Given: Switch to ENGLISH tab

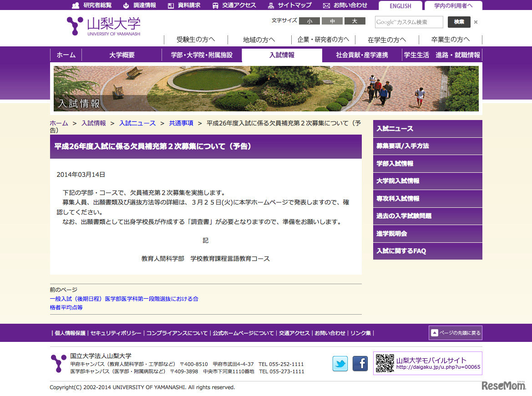Looking at the screenshot, I should click(400, 6).
